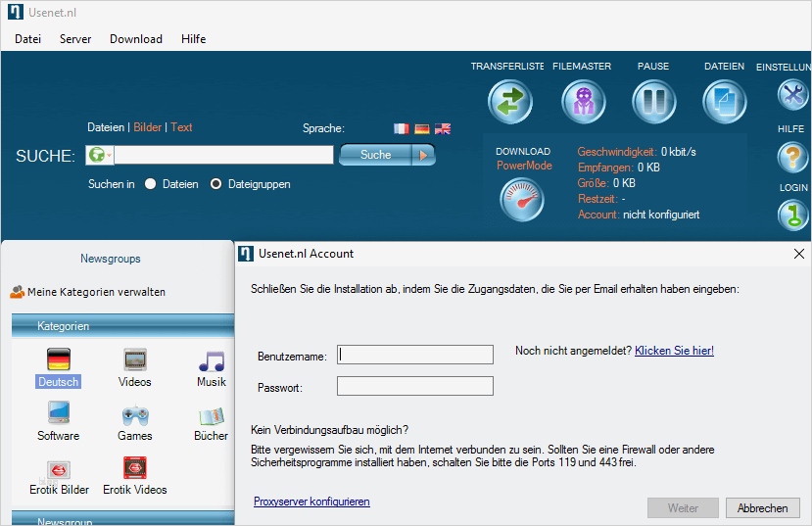Screen dimensions: 812x526
Task: Click the Pause round button icon
Action: pyautogui.click(x=654, y=102)
